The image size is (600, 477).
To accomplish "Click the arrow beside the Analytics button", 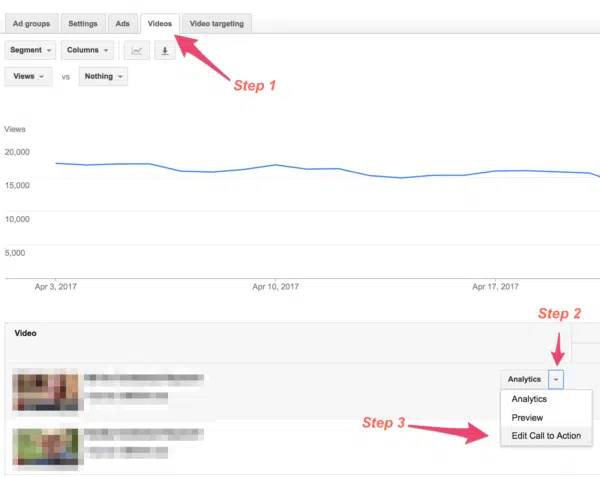I will [557, 379].
